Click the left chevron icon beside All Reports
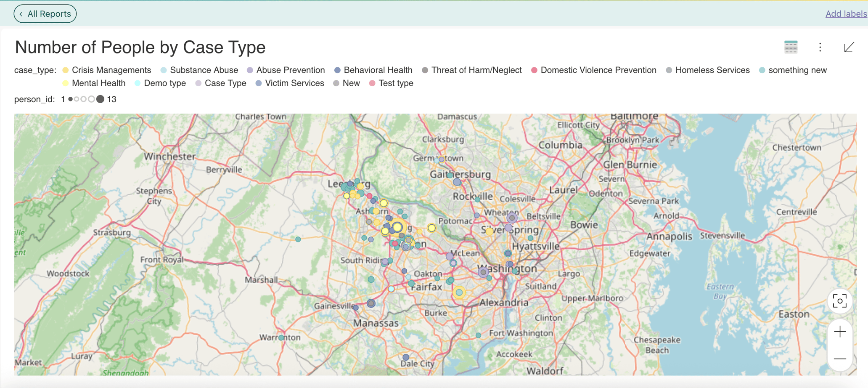 21,13
